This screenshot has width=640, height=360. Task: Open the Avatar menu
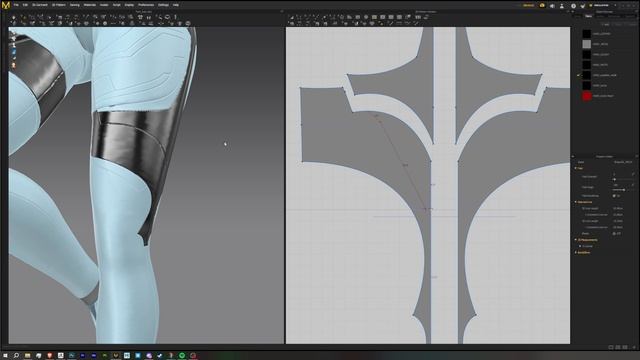(104, 5)
